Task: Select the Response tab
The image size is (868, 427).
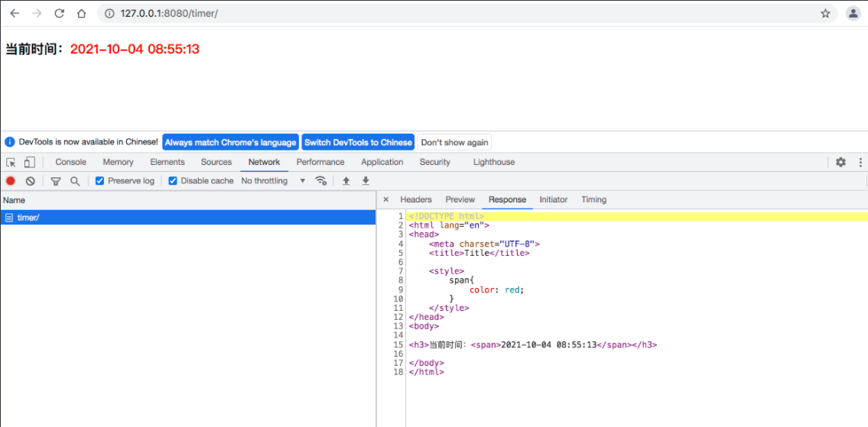Action: click(507, 199)
